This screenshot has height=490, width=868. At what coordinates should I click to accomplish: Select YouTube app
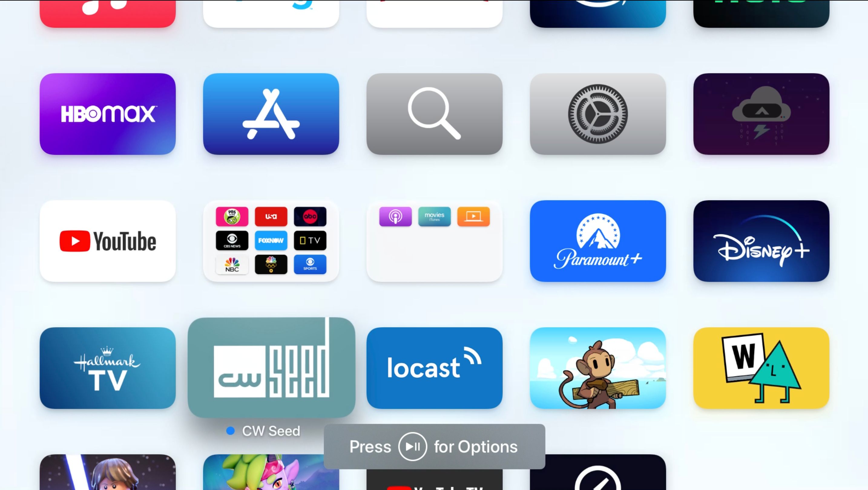point(107,241)
